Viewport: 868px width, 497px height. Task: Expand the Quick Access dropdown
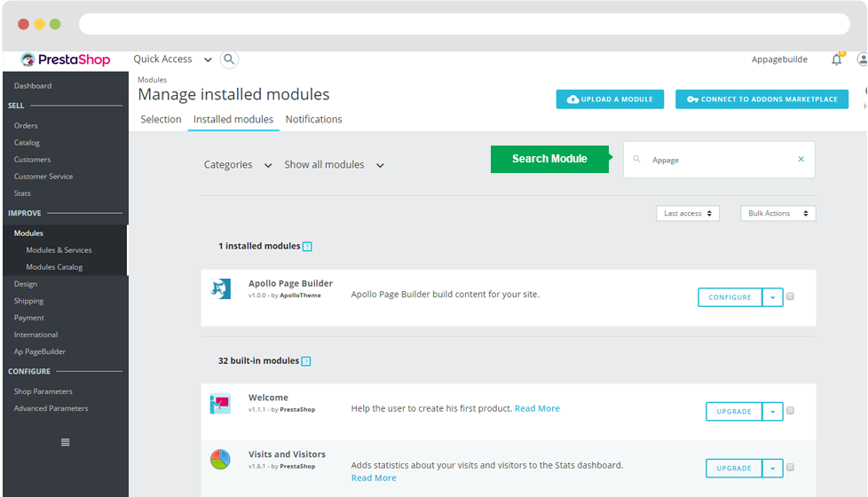(173, 59)
